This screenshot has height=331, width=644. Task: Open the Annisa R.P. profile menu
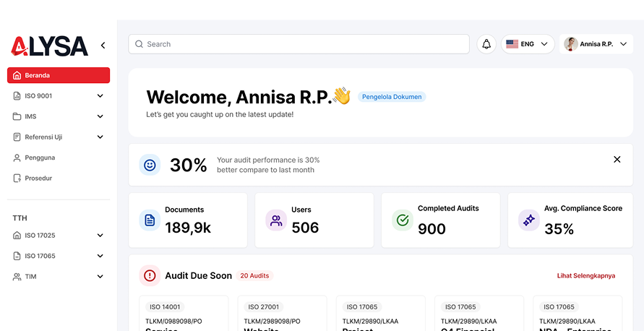pos(596,44)
